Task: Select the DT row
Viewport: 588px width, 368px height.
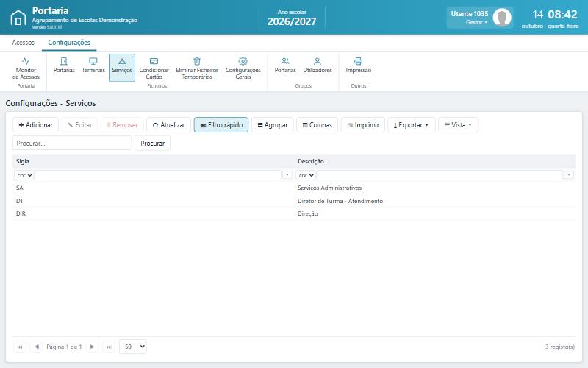Action: coord(294,201)
